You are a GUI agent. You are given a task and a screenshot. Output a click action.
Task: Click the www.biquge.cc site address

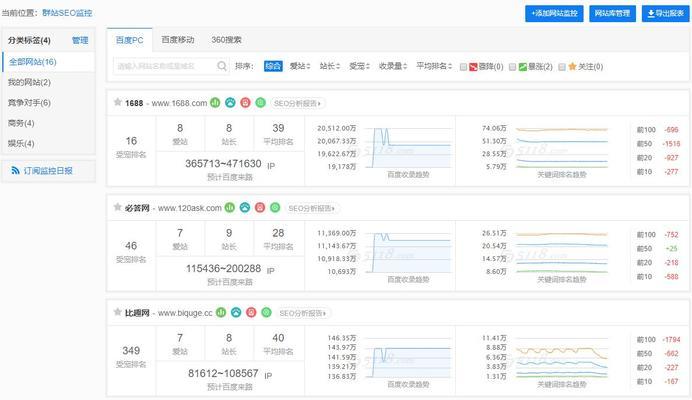(x=185, y=313)
